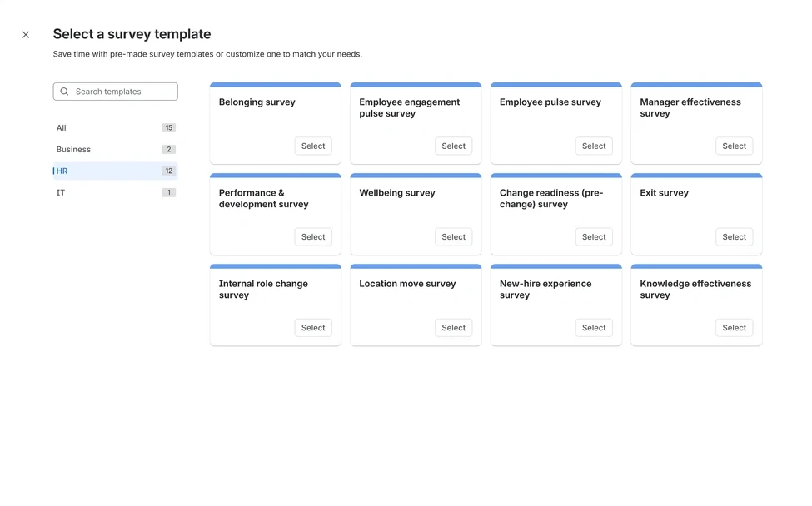Select the Internal role change survey
This screenshot has width=812, height=506.
312,327
